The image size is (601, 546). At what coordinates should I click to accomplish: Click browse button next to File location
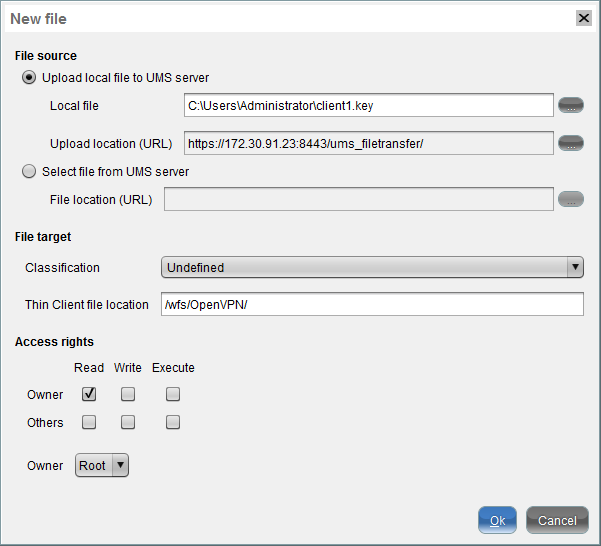[570, 199]
